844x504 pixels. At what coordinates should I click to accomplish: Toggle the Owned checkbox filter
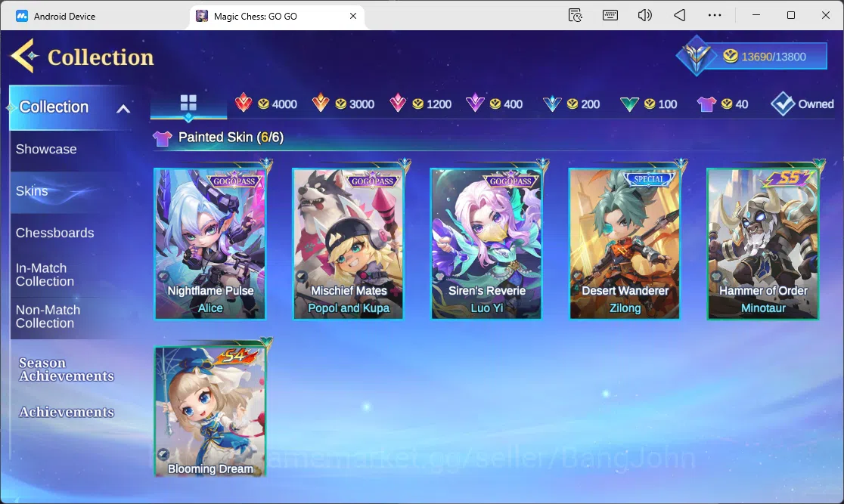tap(802, 104)
